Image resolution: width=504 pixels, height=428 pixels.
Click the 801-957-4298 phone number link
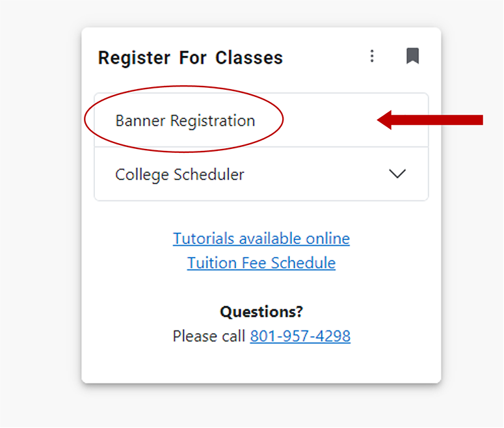300,336
